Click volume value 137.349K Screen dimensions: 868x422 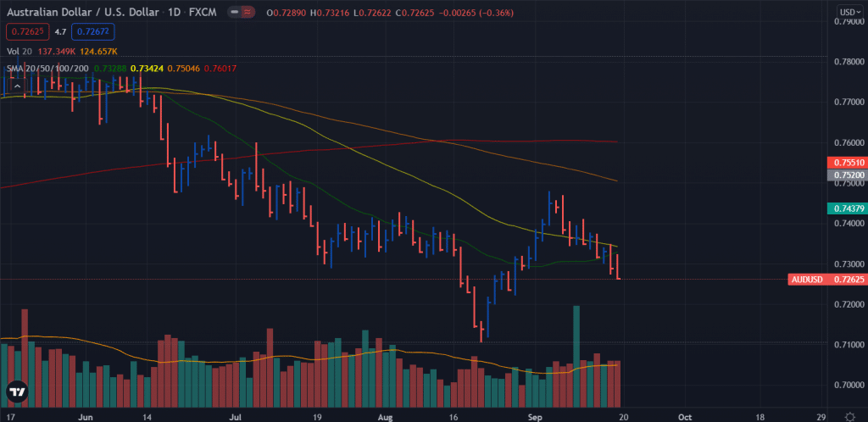pyautogui.click(x=57, y=52)
